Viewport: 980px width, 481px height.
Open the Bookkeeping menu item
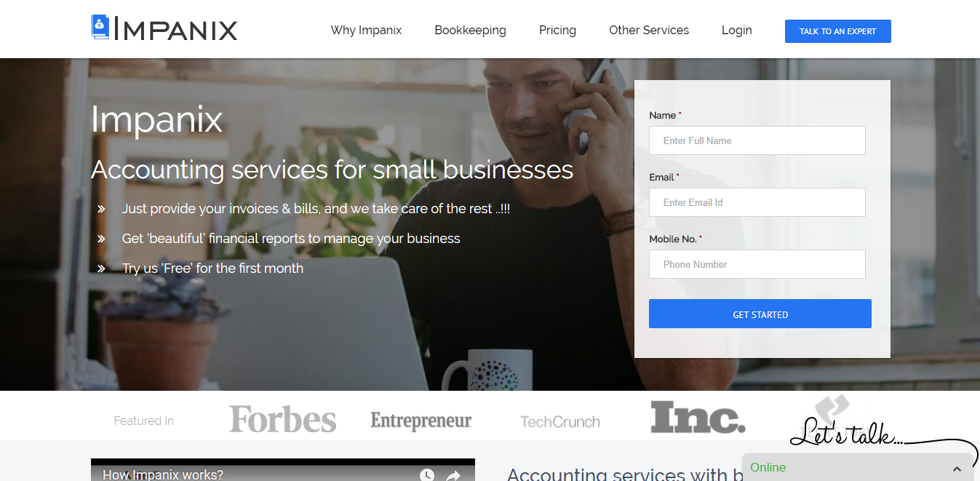click(x=470, y=31)
